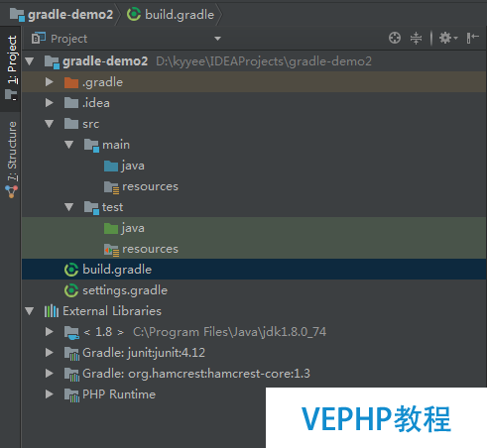Click the green test java folder icon

point(111,228)
